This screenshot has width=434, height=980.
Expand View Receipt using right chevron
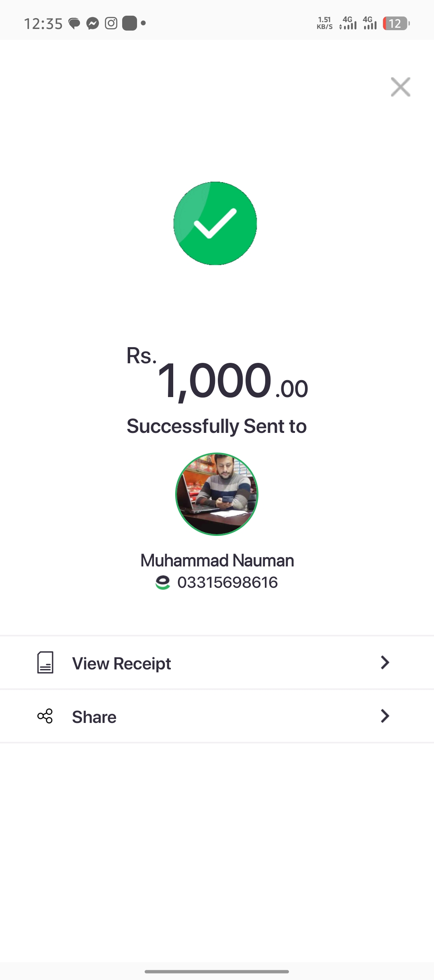tap(385, 663)
